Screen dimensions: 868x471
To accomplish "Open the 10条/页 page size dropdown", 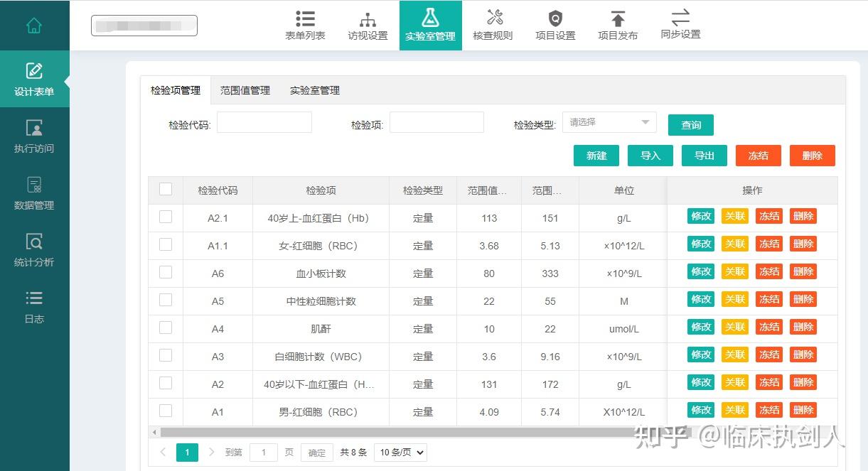I will point(400,452).
